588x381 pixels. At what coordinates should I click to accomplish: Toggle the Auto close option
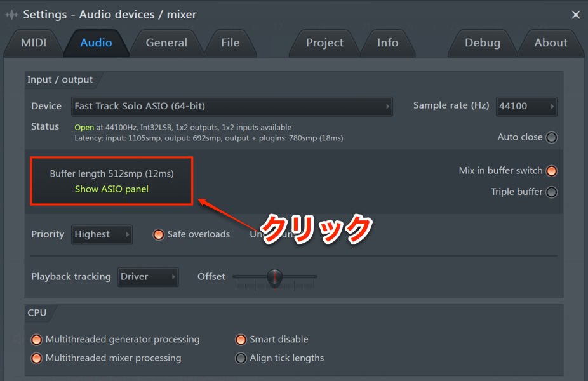pos(551,138)
